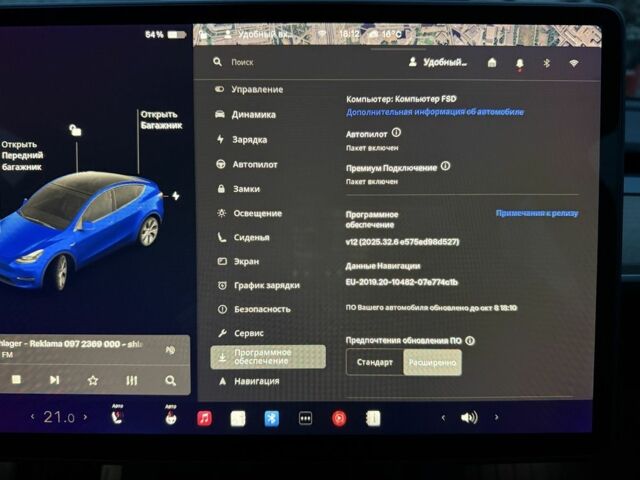Viewport: 640px width, 480px height.
Task: Tap the speaker volume icon
Action: (x=468, y=417)
